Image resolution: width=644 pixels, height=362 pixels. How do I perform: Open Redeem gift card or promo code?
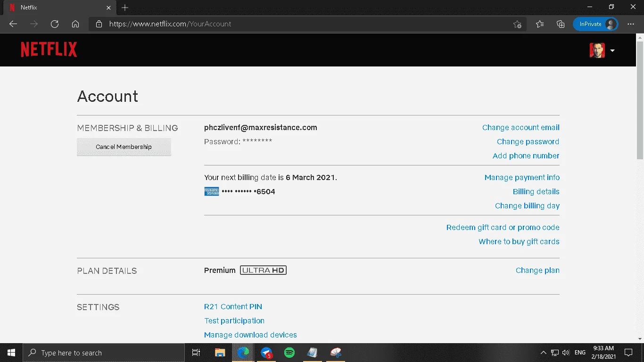[503, 227]
